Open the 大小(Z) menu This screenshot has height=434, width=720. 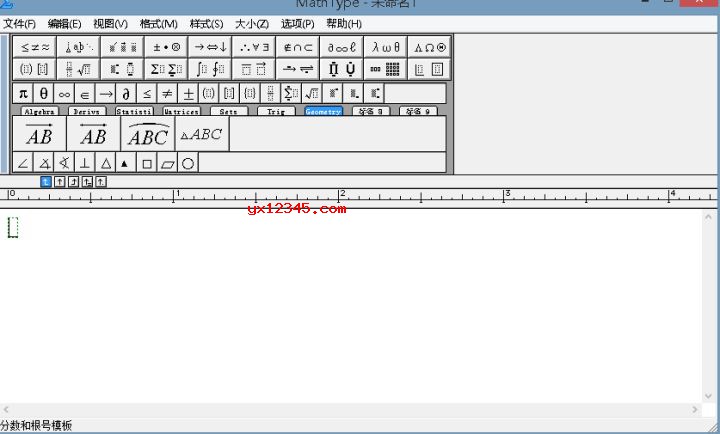[252, 24]
